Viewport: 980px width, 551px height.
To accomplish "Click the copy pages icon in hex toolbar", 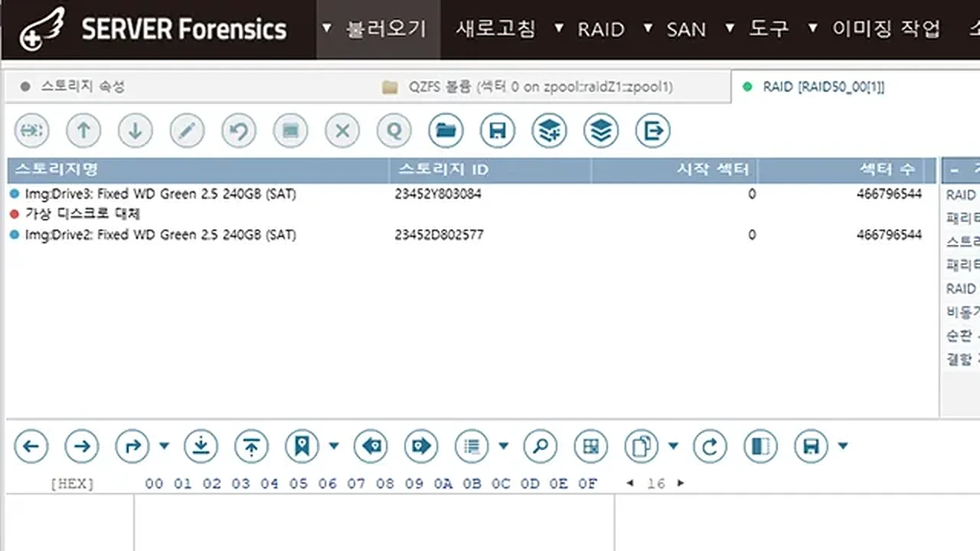I will click(x=642, y=446).
